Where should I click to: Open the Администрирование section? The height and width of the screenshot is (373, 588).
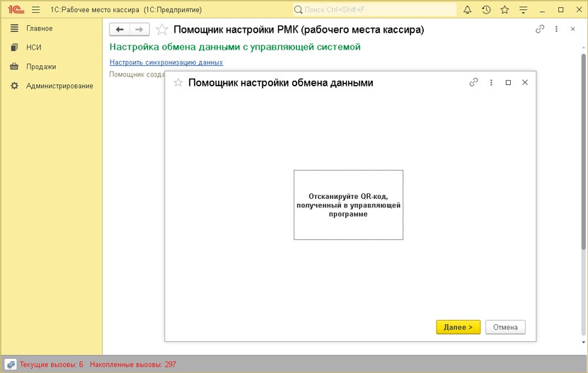59,86
